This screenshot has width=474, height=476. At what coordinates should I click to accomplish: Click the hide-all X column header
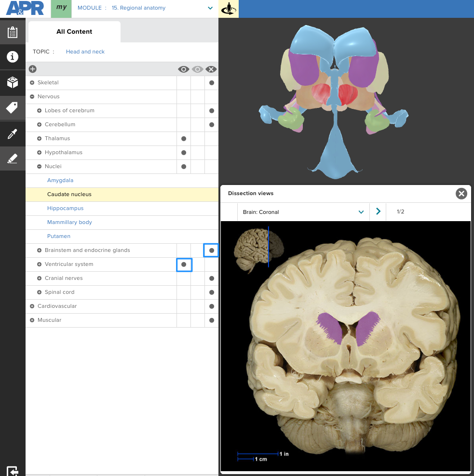(x=211, y=69)
